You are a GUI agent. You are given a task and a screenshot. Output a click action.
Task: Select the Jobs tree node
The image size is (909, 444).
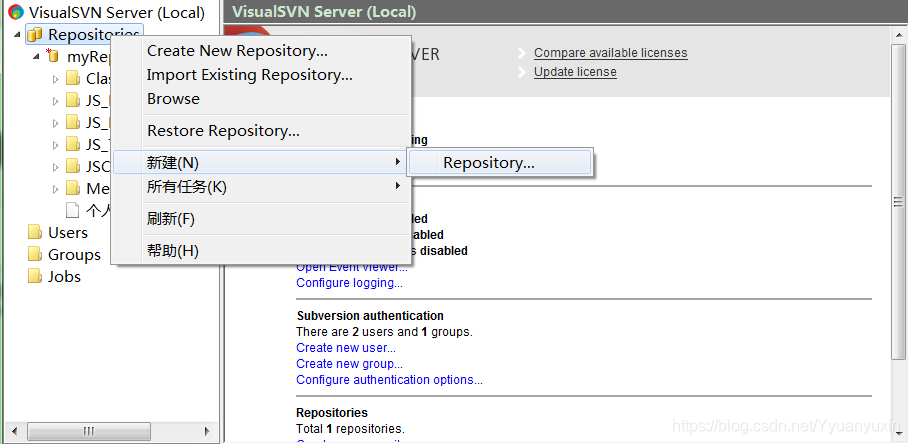[x=64, y=276]
